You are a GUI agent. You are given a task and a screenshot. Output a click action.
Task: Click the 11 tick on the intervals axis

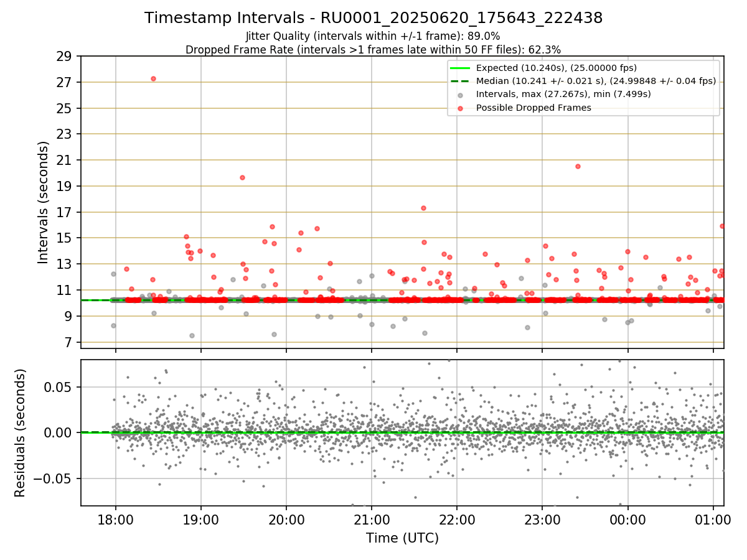click(65, 290)
